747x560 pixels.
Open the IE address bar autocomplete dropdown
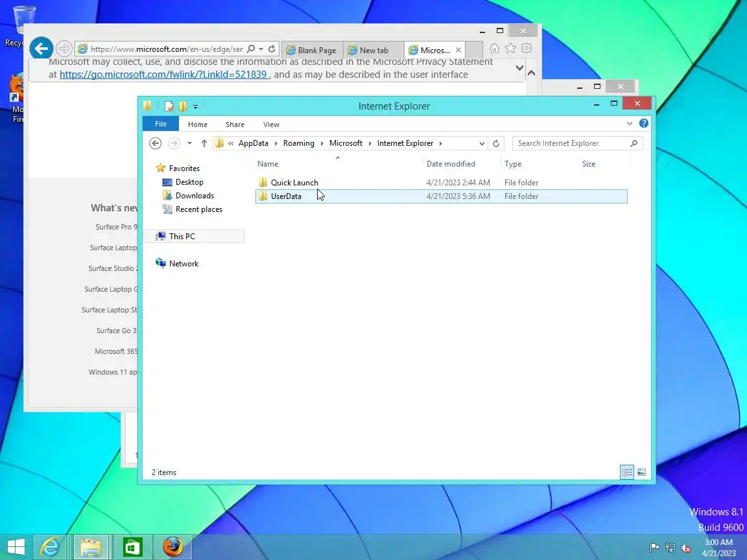point(261,49)
